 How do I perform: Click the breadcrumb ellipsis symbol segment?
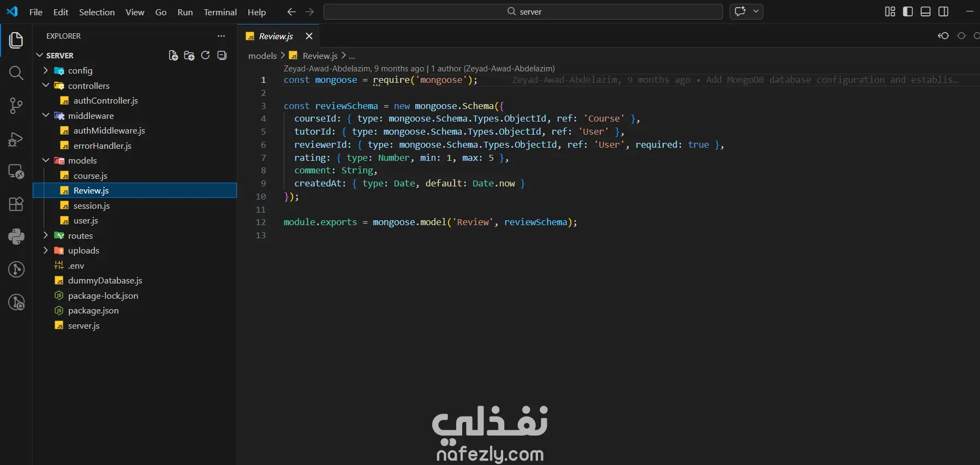pos(352,56)
